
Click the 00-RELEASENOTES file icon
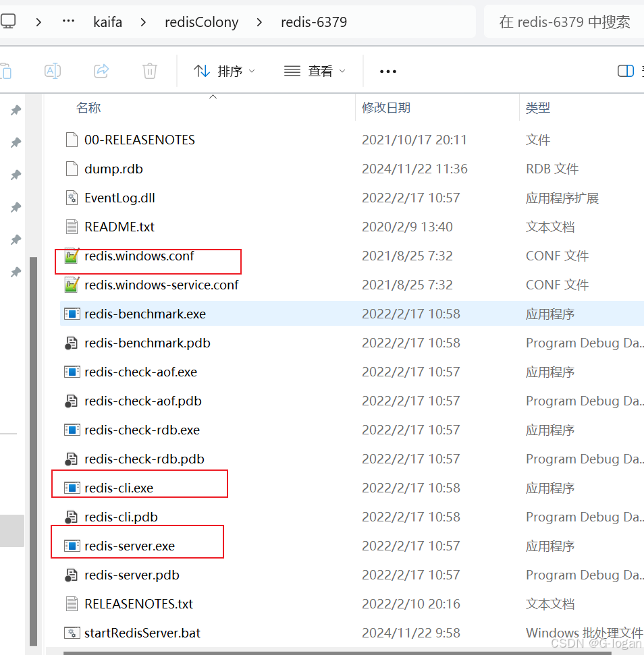pos(72,140)
